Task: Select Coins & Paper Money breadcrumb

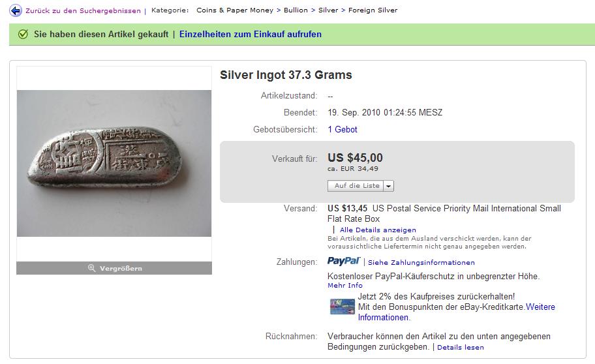Action: [235, 10]
